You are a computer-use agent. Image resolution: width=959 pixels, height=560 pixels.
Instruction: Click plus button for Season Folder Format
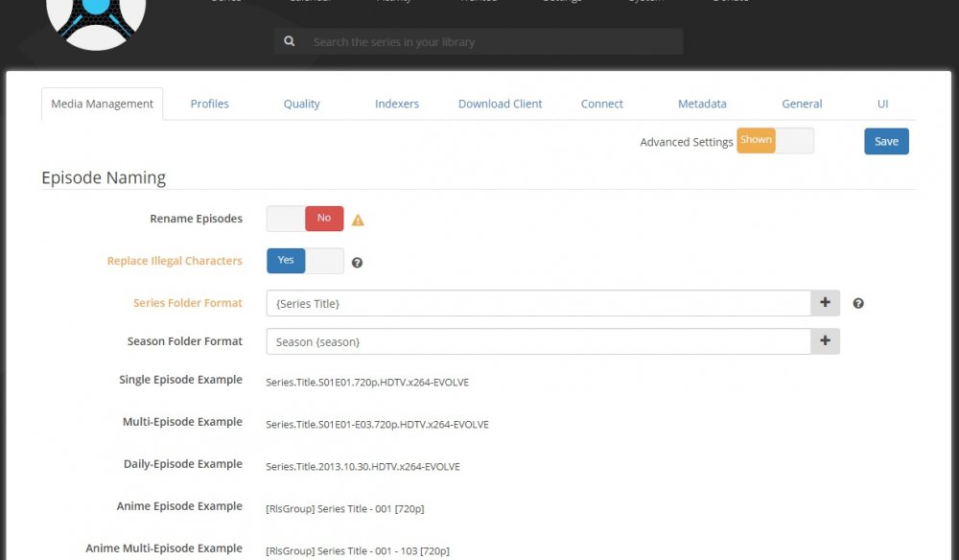[825, 341]
